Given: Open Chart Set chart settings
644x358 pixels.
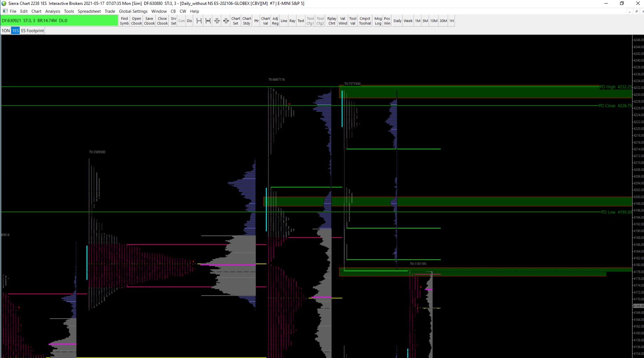Looking at the screenshot, I should pyautogui.click(x=235, y=21).
